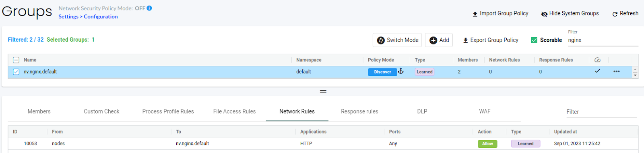Click the Import Group Policy button

[500, 13]
